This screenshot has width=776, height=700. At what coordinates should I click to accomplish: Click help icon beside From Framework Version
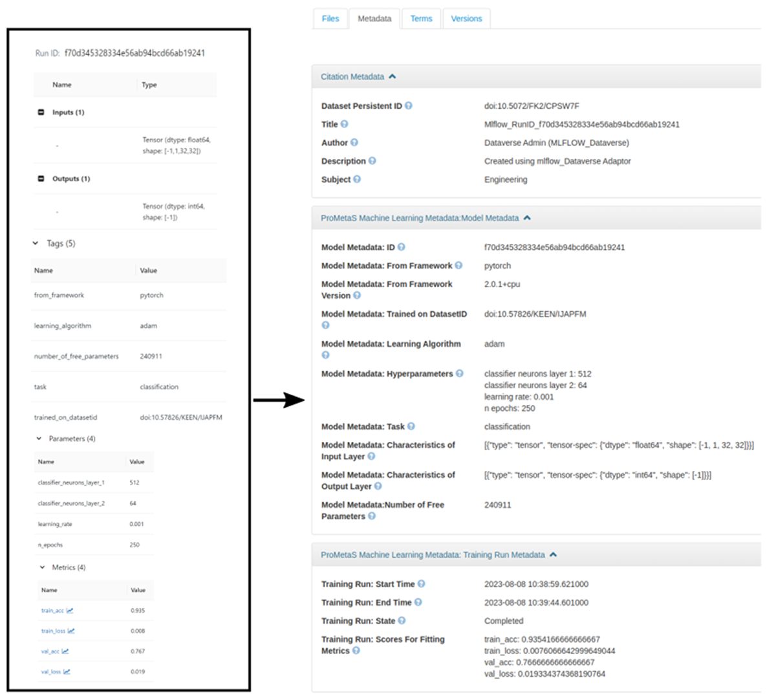[357, 296]
